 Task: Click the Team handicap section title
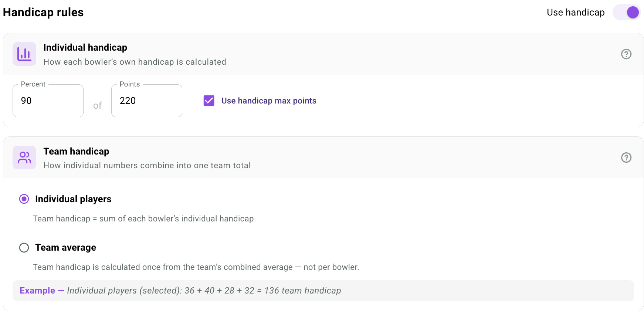point(76,151)
